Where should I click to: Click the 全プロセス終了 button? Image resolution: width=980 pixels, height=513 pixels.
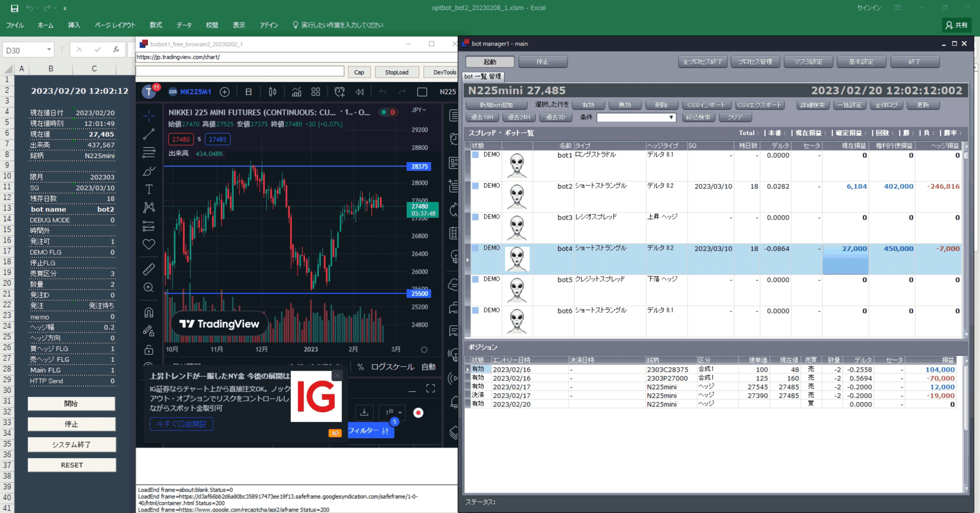[x=703, y=62]
